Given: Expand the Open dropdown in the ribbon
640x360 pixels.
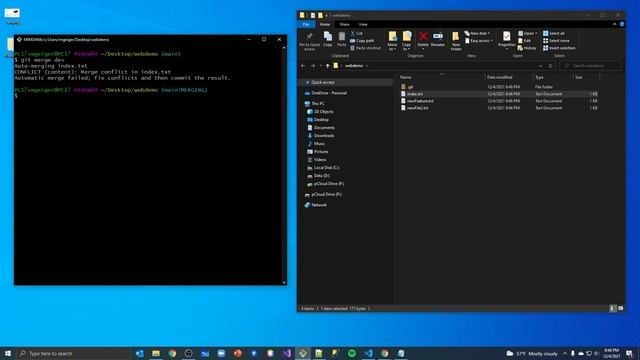Looking at the screenshot, I should point(527,33).
